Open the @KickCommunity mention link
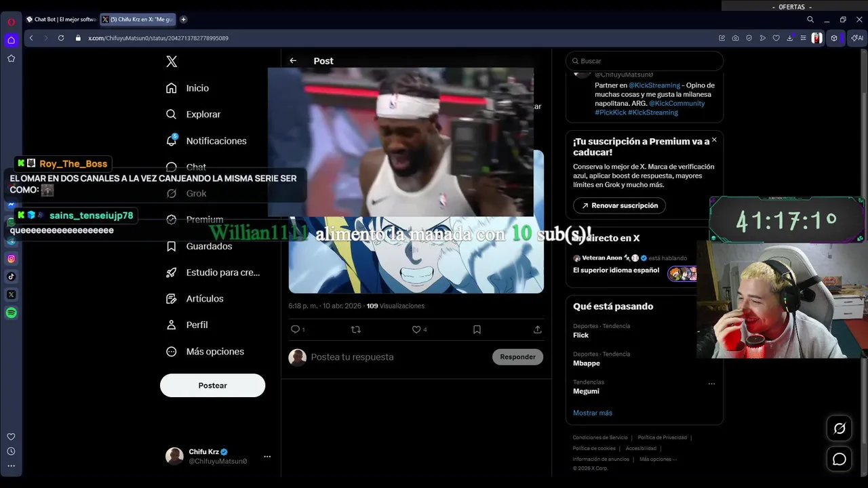 [x=677, y=104]
